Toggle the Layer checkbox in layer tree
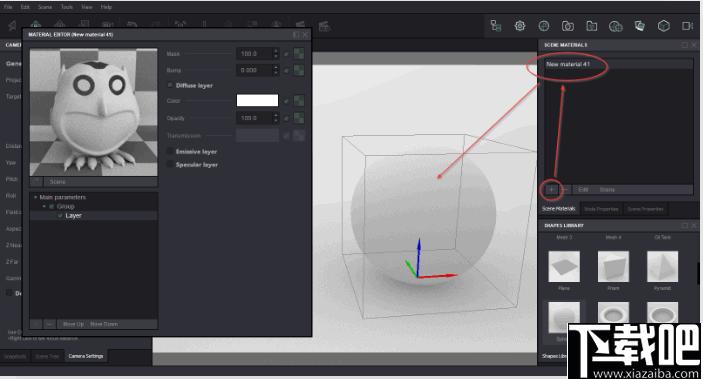The height and width of the screenshot is (379, 703). click(x=60, y=216)
